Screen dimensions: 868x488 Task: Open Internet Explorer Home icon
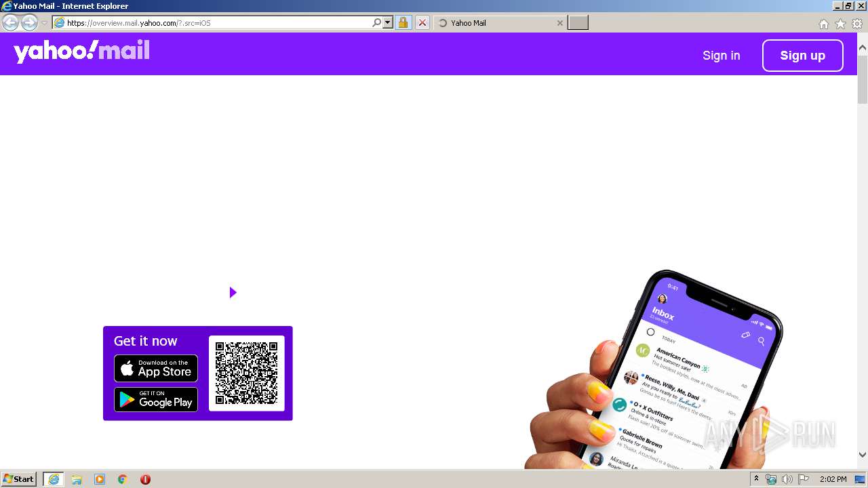tap(823, 24)
